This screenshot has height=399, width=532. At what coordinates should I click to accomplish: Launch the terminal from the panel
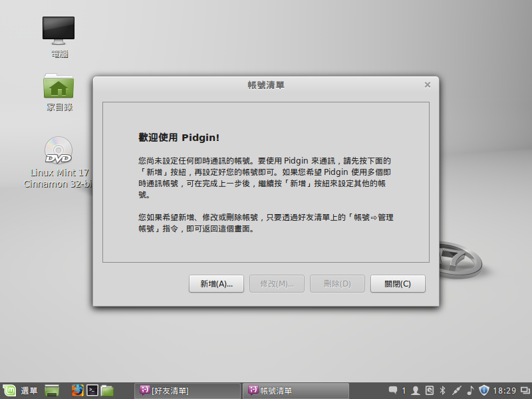point(93,390)
